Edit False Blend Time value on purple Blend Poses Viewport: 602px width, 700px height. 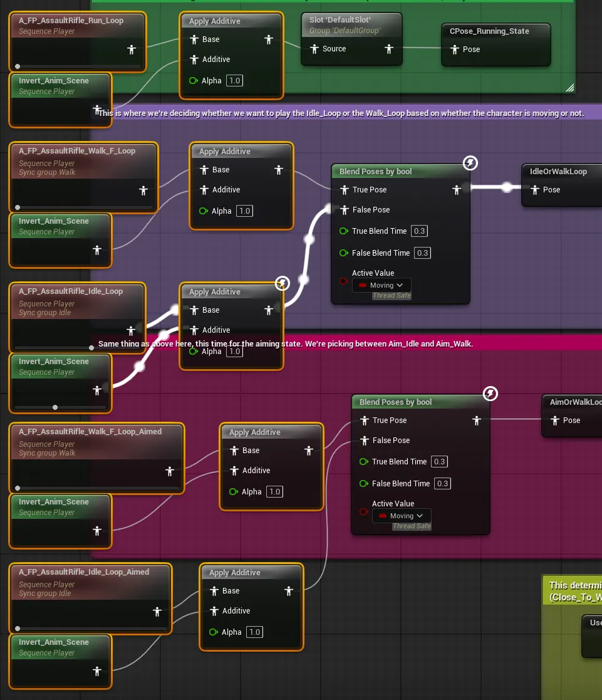422,253
